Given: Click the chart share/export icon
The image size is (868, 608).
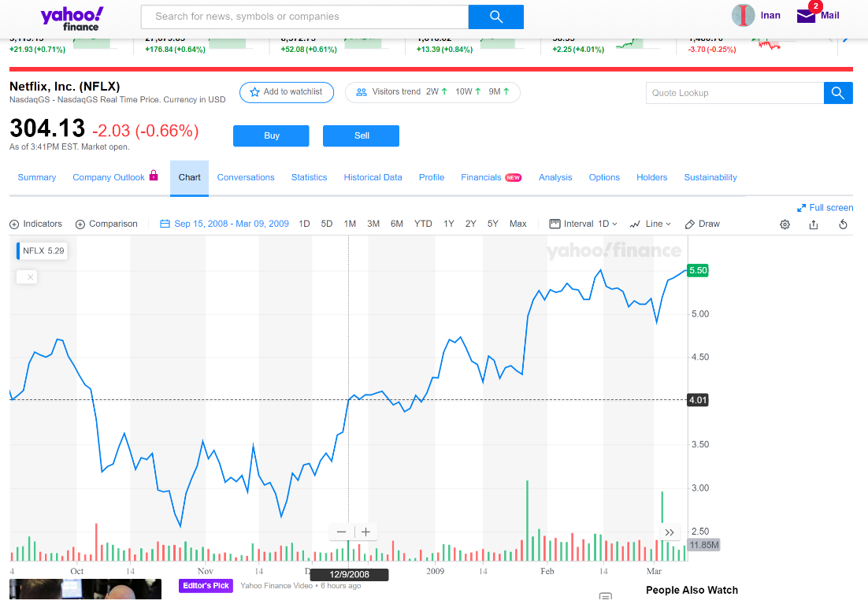Looking at the screenshot, I should 813,224.
